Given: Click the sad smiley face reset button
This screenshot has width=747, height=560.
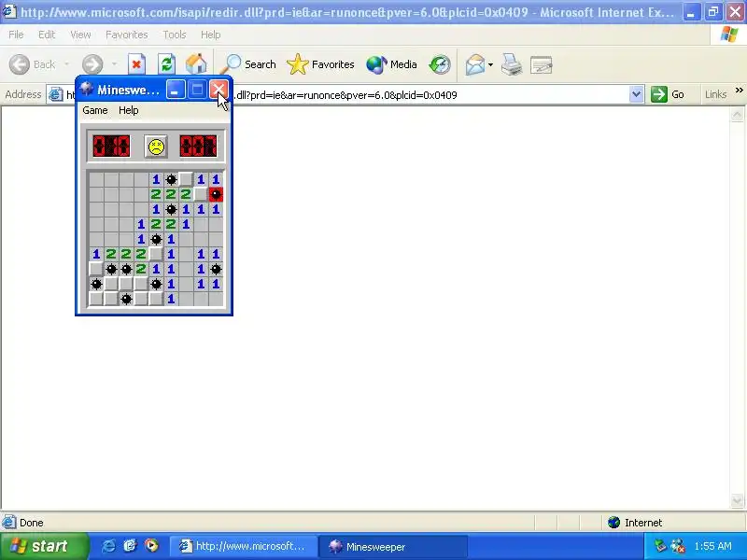Looking at the screenshot, I should tap(156, 147).
